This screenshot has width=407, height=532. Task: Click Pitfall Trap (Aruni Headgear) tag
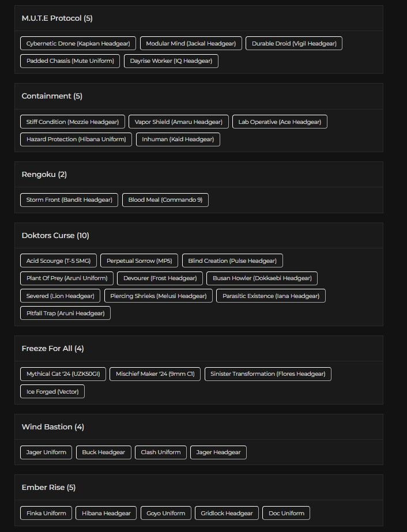66,313
